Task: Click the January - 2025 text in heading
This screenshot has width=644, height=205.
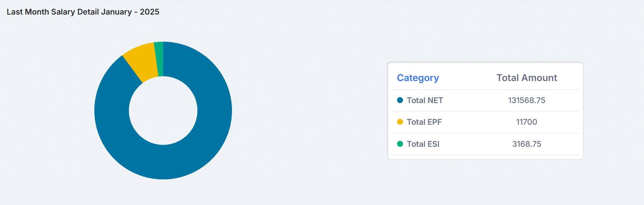Action: 130,12
